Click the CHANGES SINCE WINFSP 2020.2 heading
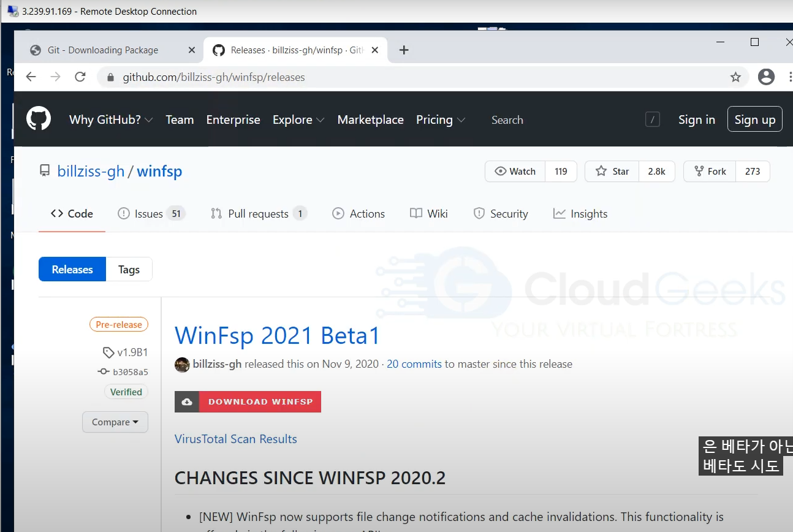Screen dimensions: 793x532 point(310,478)
